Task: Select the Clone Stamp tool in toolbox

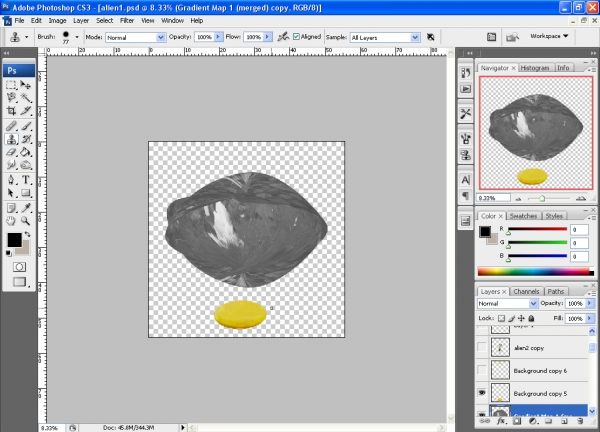Action: [11, 139]
